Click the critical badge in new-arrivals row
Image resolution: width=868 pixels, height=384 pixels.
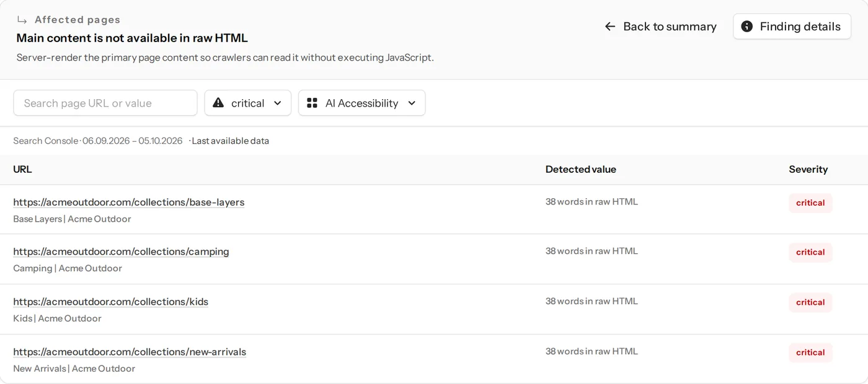pyautogui.click(x=810, y=352)
